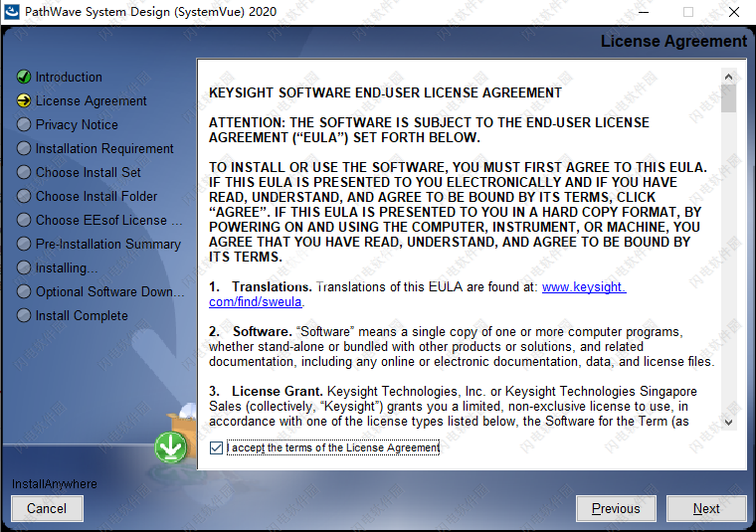This screenshot has width=756, height=532.
Task: Click the KEYSIGHT SOFTWARE END-USER LICENSE AGREEMENT title
Action: pyautogui.click(x=385, y=93)
